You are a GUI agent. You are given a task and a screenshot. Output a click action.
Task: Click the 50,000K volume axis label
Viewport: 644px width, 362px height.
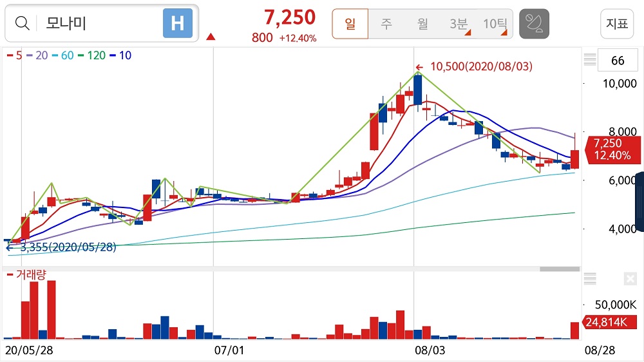point(616,305)
